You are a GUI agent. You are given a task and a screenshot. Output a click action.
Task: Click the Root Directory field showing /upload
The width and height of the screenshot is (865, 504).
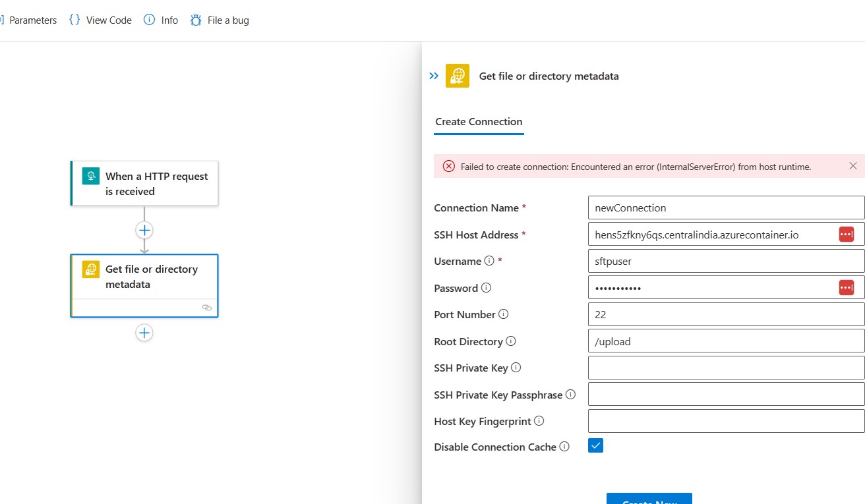(725, 341)
